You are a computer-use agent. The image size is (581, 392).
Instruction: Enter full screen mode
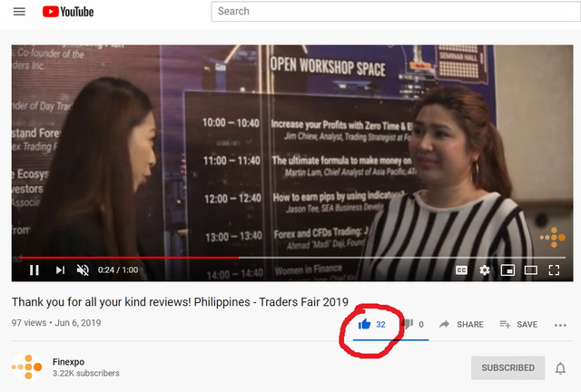(554, 270)
